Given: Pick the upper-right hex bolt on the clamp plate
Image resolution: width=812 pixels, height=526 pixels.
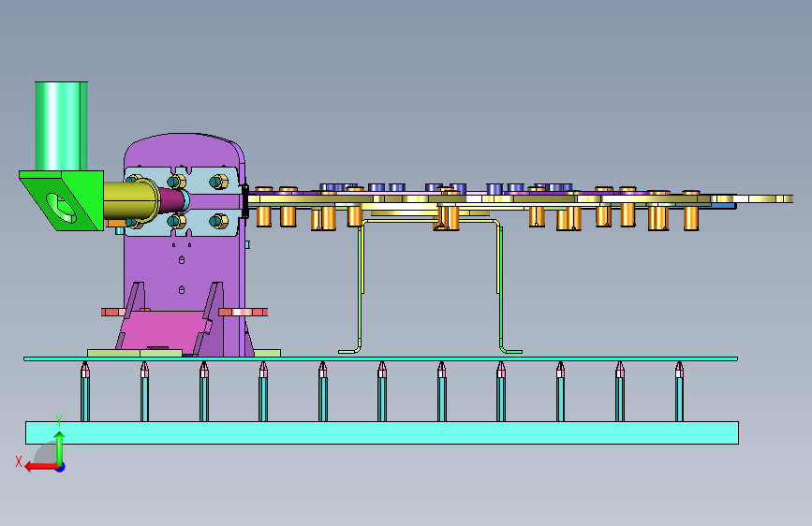Looking at the screenshot, I should pos(218,182).
